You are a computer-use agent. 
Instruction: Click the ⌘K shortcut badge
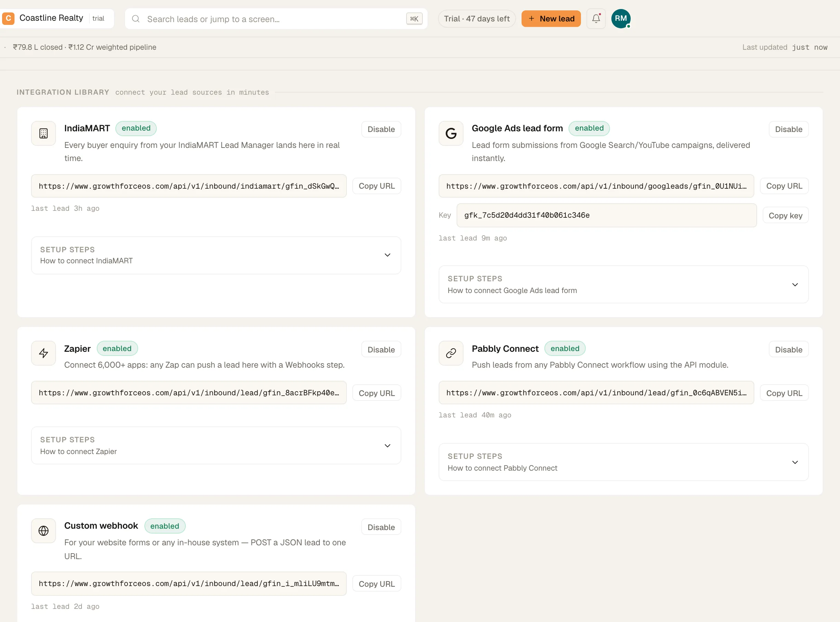414,19
